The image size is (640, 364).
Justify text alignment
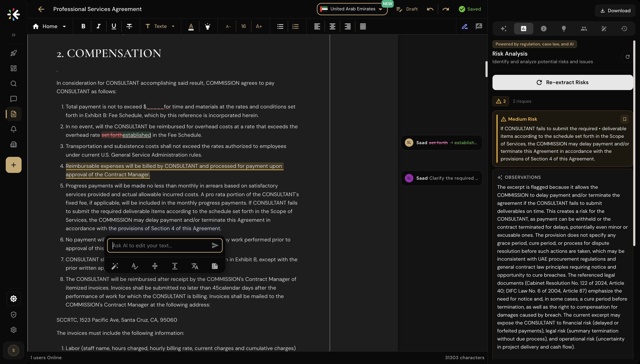tap(363, 26)
